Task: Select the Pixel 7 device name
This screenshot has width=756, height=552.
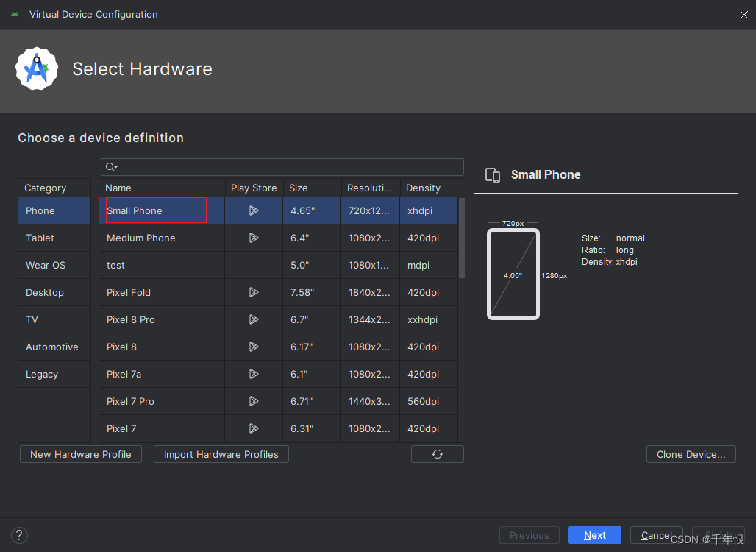Action: (x=121, y=428)
